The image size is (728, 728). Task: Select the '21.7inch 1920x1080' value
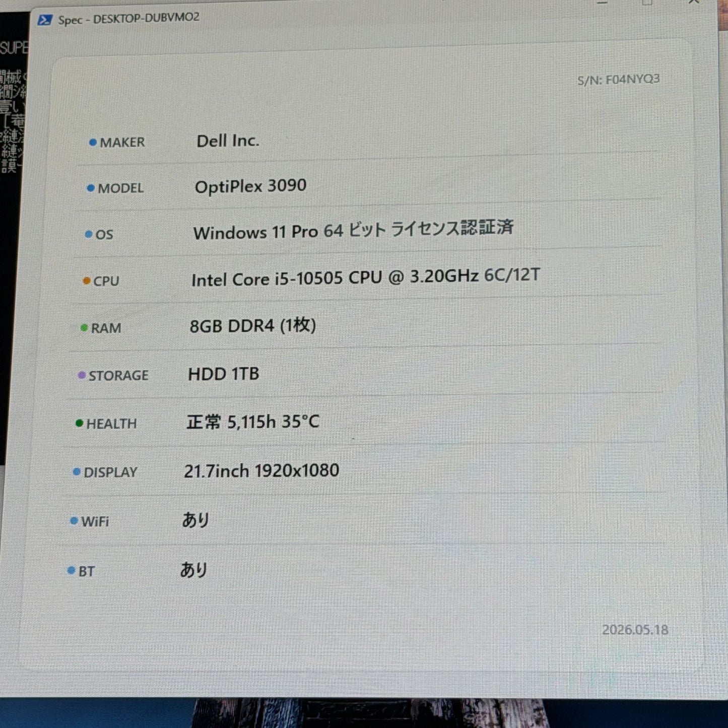(261, 471)
